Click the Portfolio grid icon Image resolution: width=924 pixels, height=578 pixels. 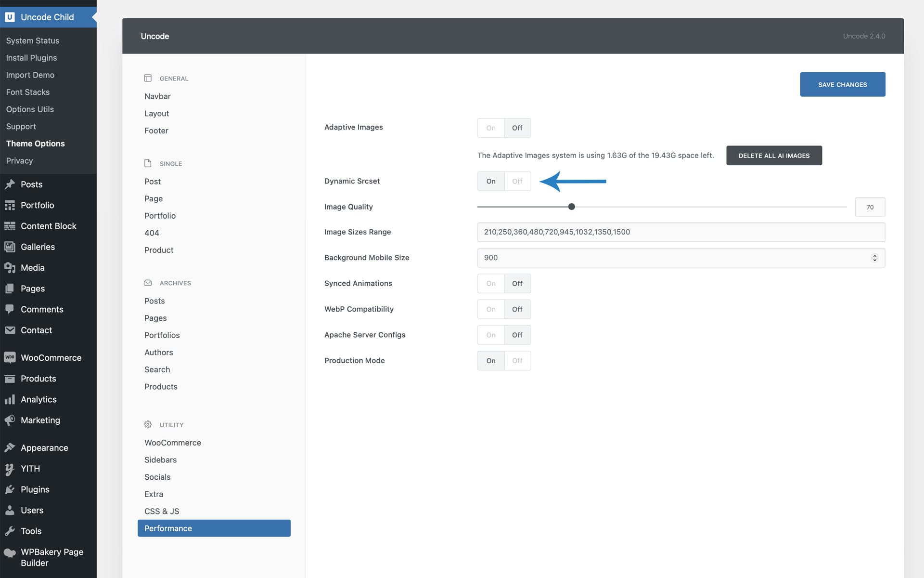(x=10, y=205)
